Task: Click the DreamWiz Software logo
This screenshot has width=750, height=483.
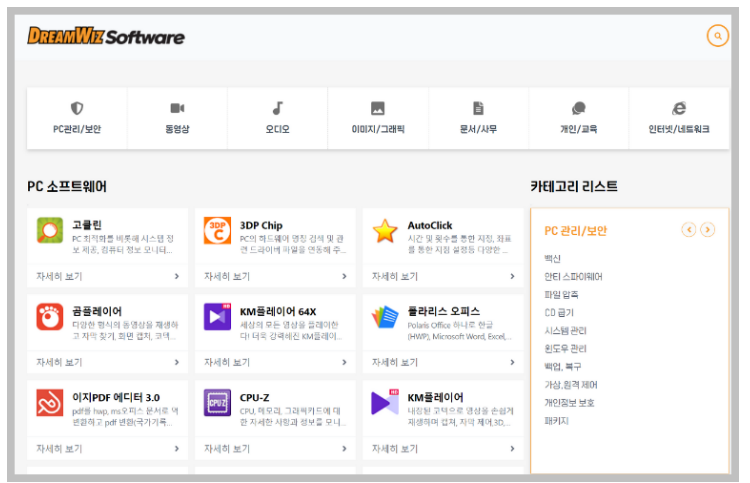Action: tap(106, 36)
